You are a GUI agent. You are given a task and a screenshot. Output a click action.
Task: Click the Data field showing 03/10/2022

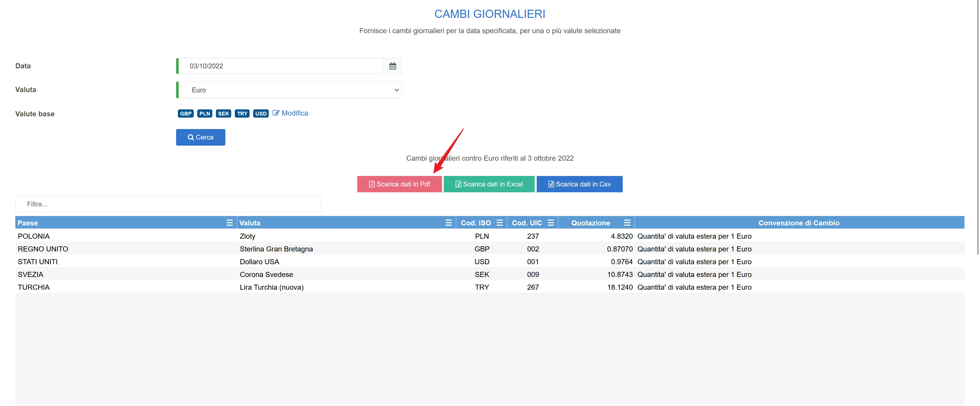281,66
